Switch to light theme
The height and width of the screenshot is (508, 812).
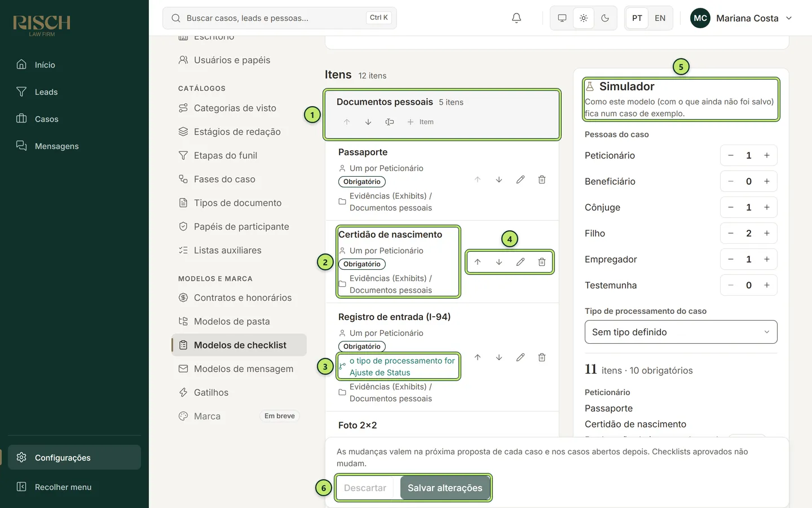584,18
